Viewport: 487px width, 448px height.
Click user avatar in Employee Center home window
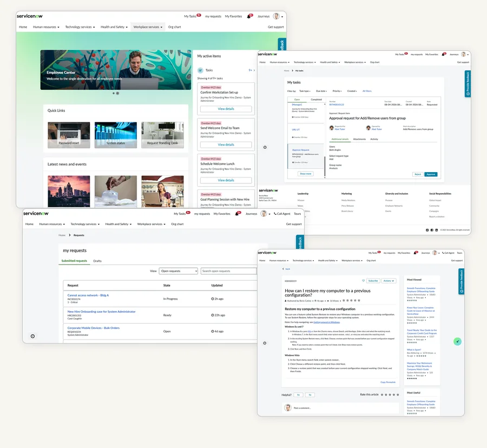(x=276, y=16)
